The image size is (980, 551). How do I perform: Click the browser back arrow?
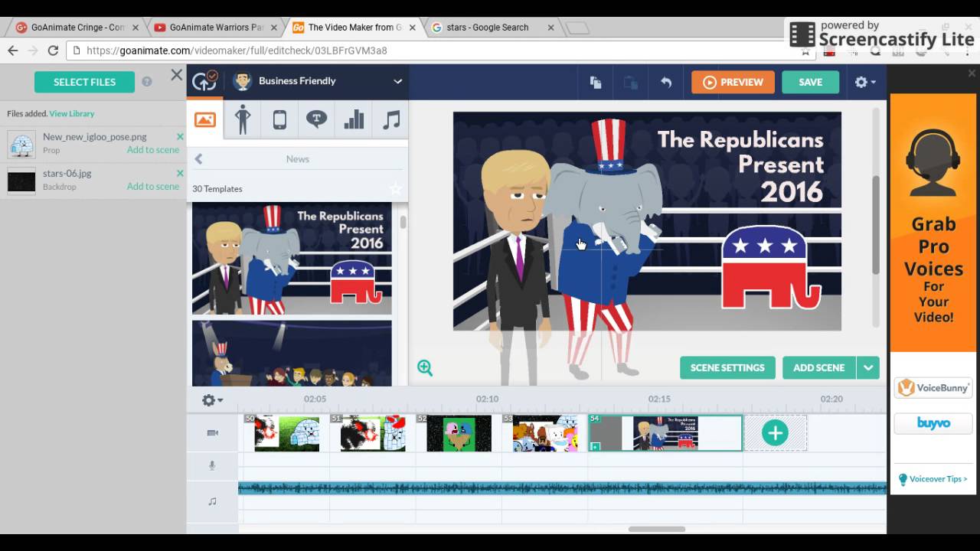(12, 51)
